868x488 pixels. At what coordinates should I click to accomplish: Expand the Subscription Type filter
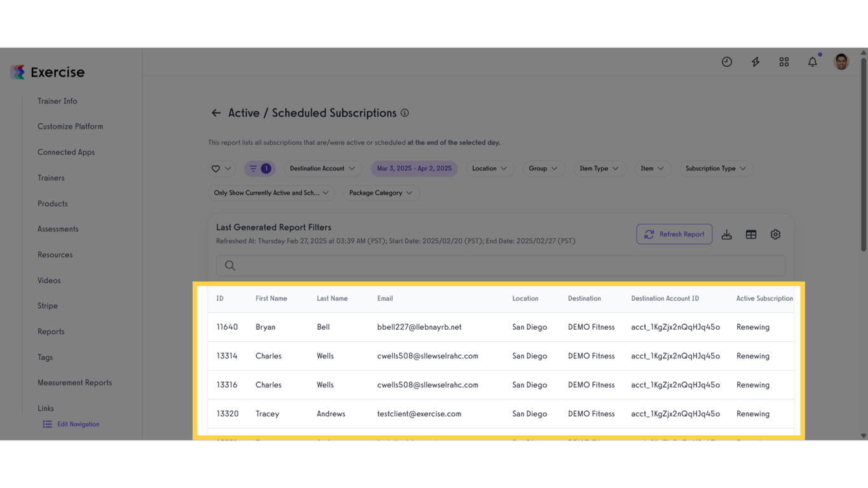716,168
